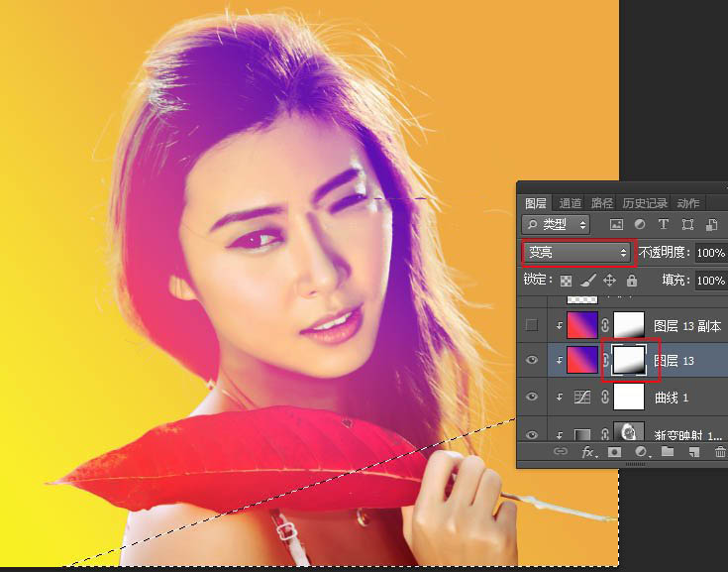728x572 pixels.
Task: Select the 渐变映射 1 layer name
Action: [688, 435]
